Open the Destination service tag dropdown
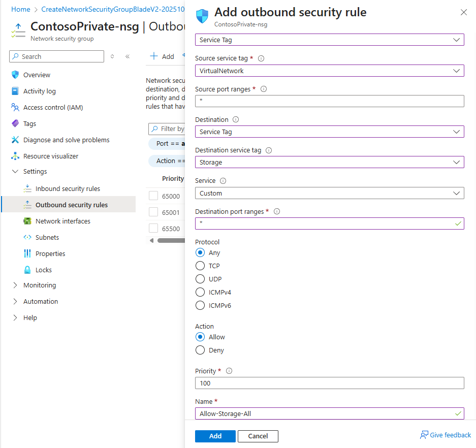Image resolution: width=476 pixels, height=448 pixels. click(x=329, y=162)
